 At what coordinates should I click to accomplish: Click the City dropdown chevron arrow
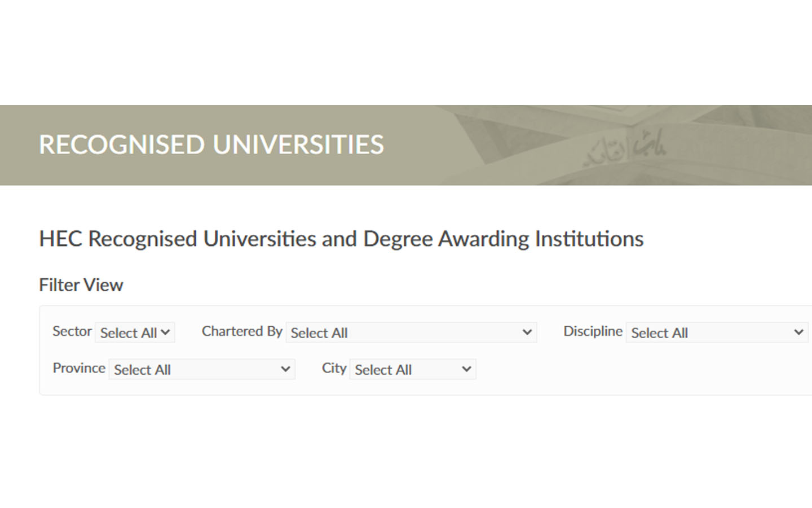coord(466,369)
